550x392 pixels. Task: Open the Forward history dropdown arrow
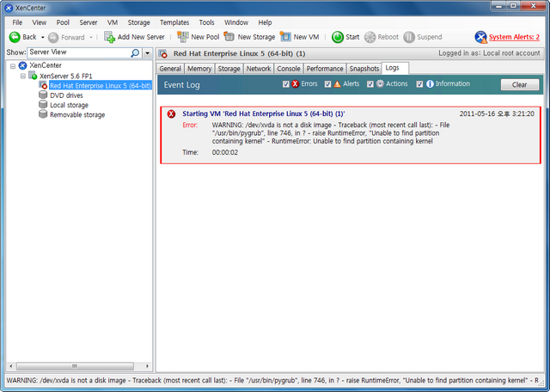pos(91,37)
